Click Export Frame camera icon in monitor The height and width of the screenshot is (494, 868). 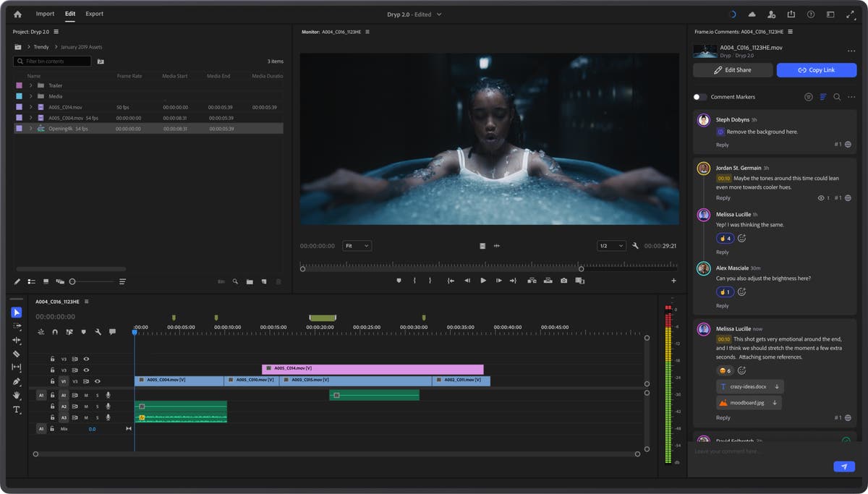click(563, 281)
